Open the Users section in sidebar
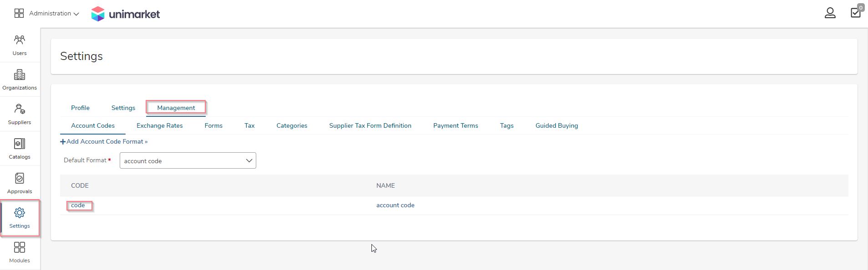The height and width of the screenshot is (270, 868). pos(20,45)
